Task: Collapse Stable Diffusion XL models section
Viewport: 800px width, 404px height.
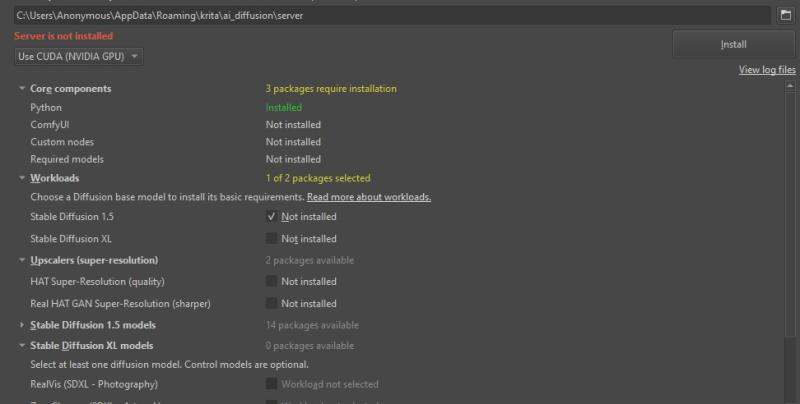Action: (22, 345)
